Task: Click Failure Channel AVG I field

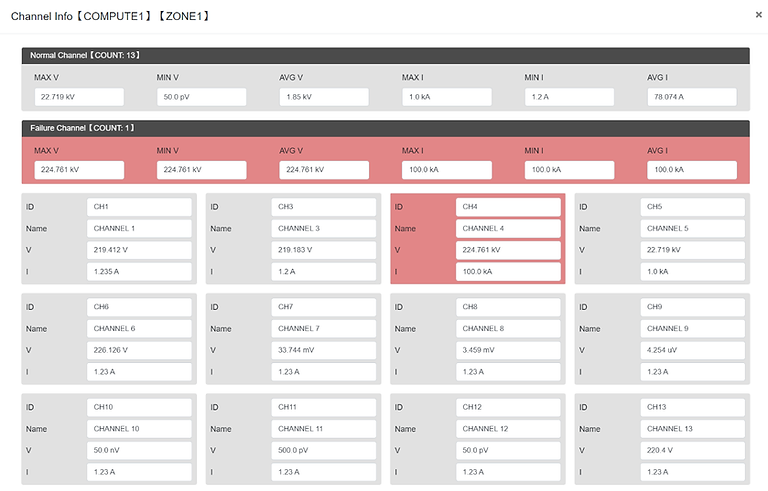Action: [692, 170]
